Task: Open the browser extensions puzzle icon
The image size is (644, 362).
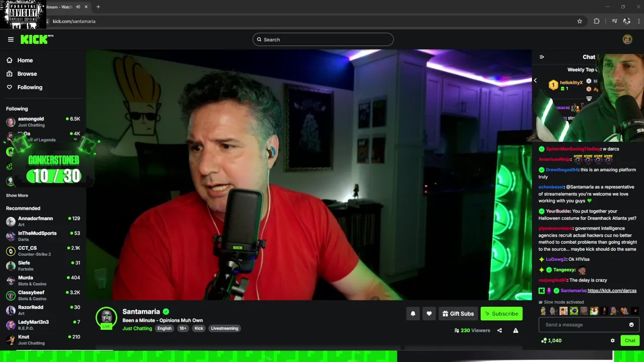Action: 597,21
